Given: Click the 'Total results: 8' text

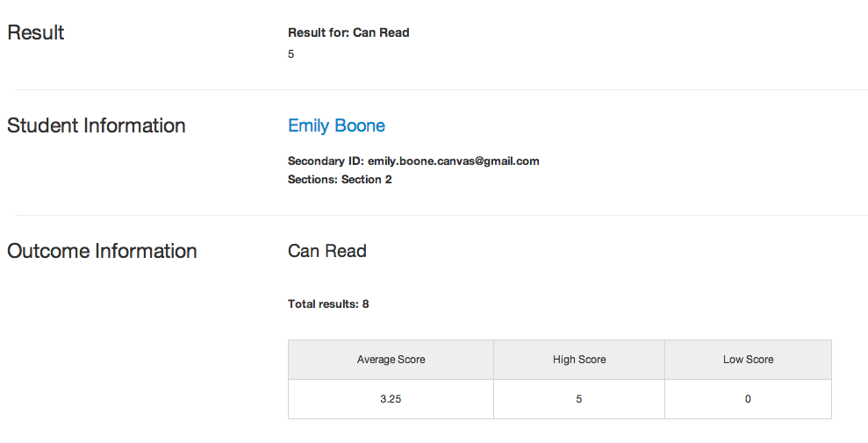Looking at the screenshot, I should click(x=328, y=304).
